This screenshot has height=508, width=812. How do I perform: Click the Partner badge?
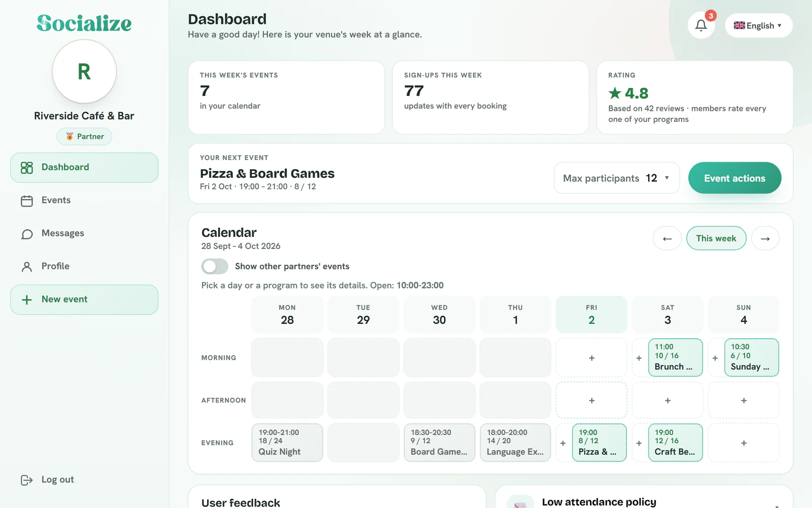pyautogui.click(x=84, y=137)
